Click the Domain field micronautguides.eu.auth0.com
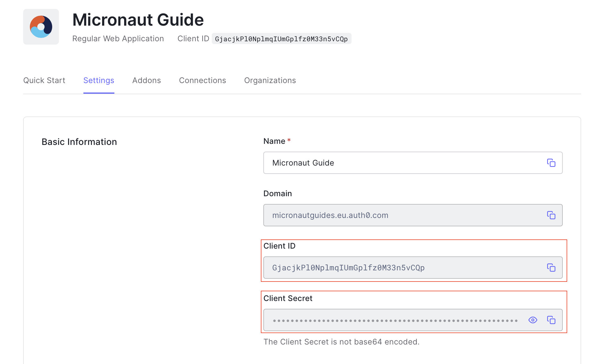616x364 pixels. tap(413, 215)
